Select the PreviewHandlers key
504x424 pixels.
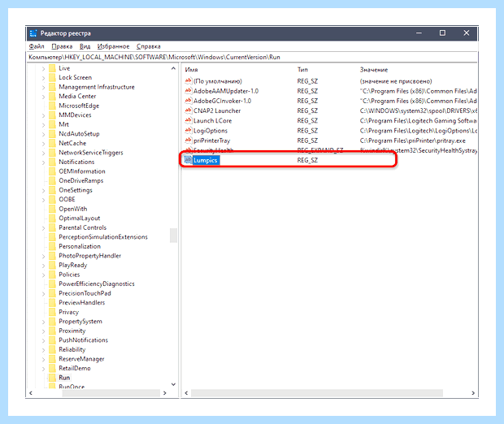pyautogui.click(x=81, y=303)
